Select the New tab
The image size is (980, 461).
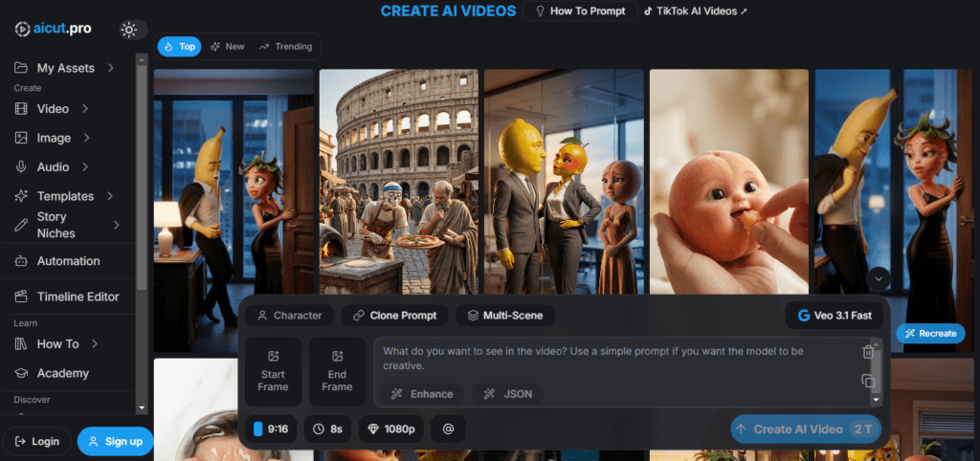click(x=228, y=46)
